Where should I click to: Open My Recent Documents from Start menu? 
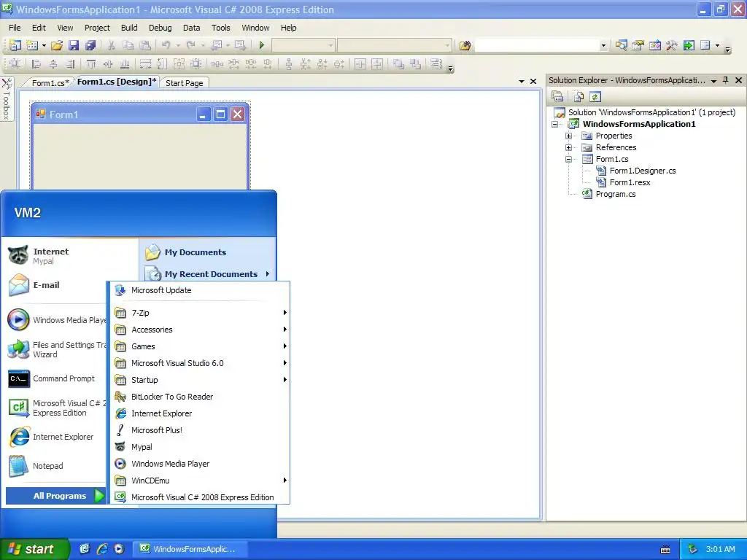(x=208, y=274)
